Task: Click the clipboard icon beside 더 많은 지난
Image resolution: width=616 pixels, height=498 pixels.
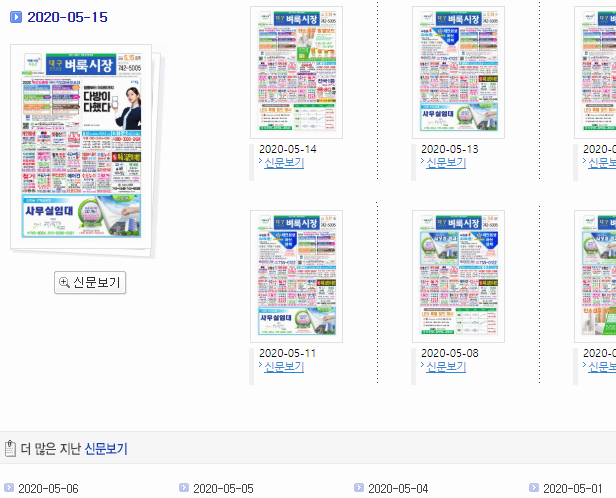Action: (10, 449)
